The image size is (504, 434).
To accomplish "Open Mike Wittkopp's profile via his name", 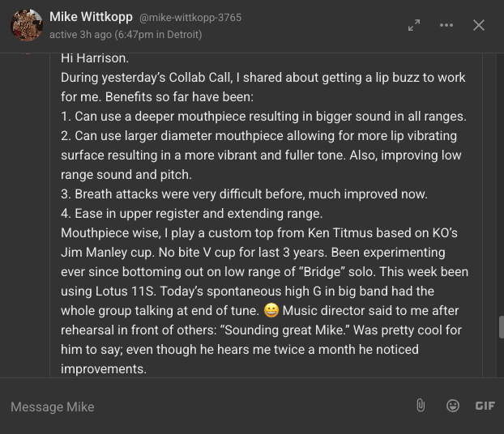I will coord(91,16).
